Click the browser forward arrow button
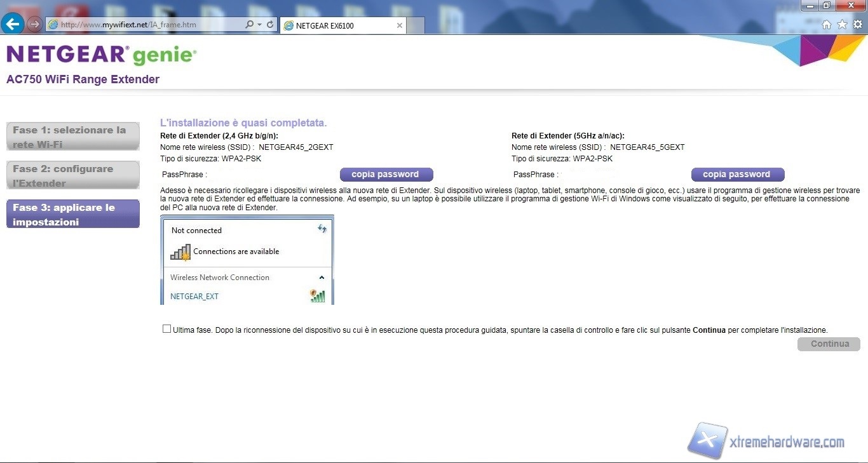This screenshot has height=463, width=868. [x=34, y=24]
